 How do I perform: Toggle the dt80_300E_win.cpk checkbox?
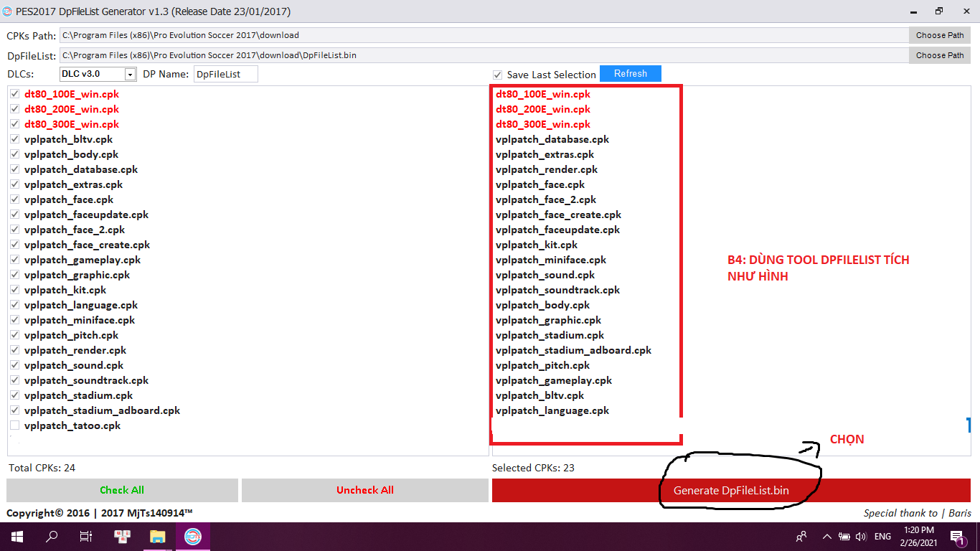[x=14, y=124]
